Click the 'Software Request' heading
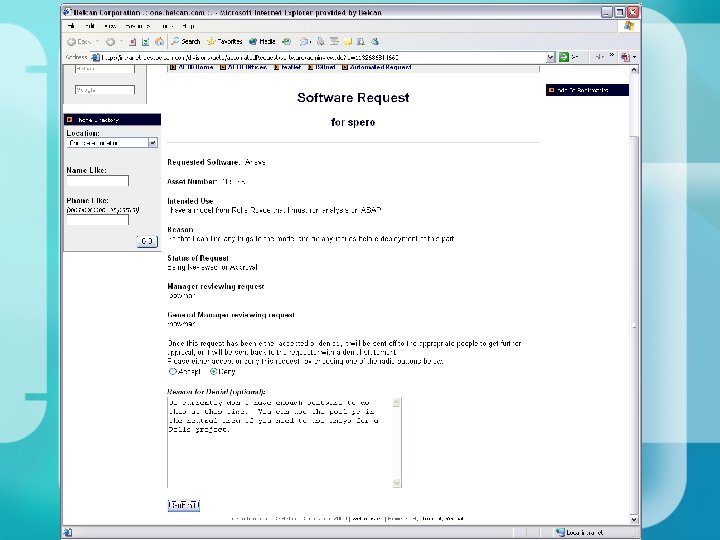This screenshot has width=720, height=540. click(x=353, y=97)
